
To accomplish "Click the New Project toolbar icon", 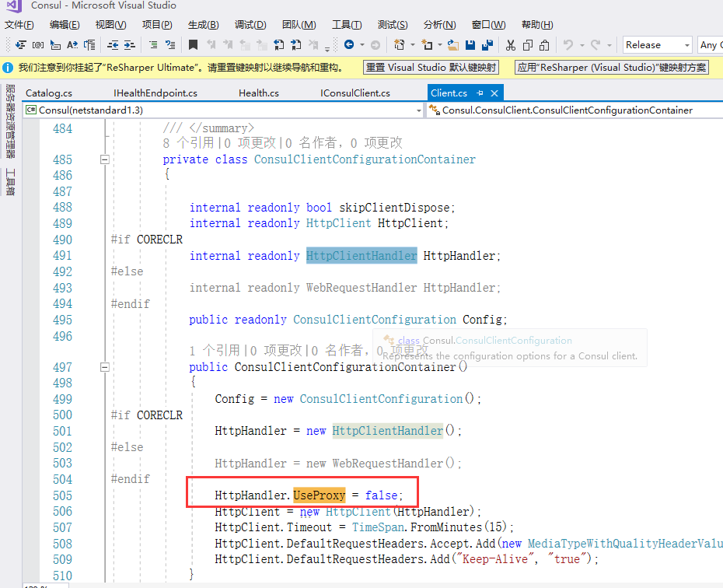I will tap(400, 45).
